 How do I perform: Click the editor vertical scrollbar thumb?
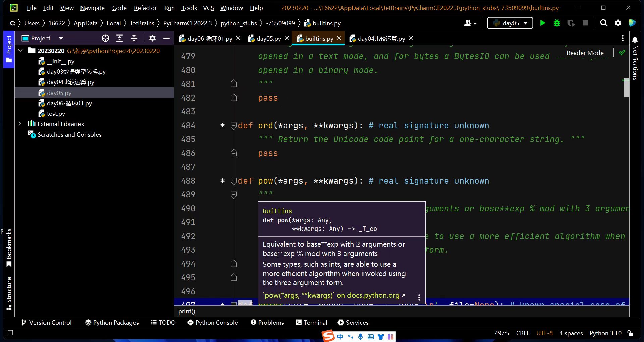click(626, 88)
